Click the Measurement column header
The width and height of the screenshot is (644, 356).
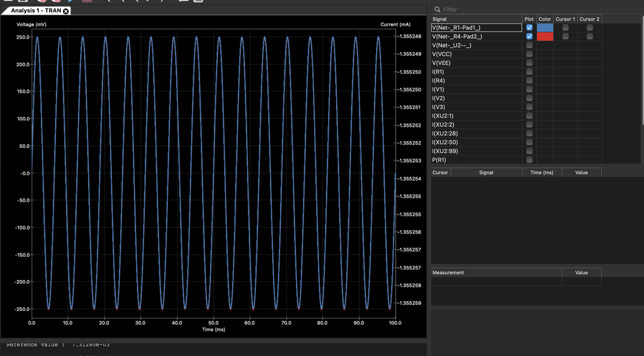click(x=496, y=272)
